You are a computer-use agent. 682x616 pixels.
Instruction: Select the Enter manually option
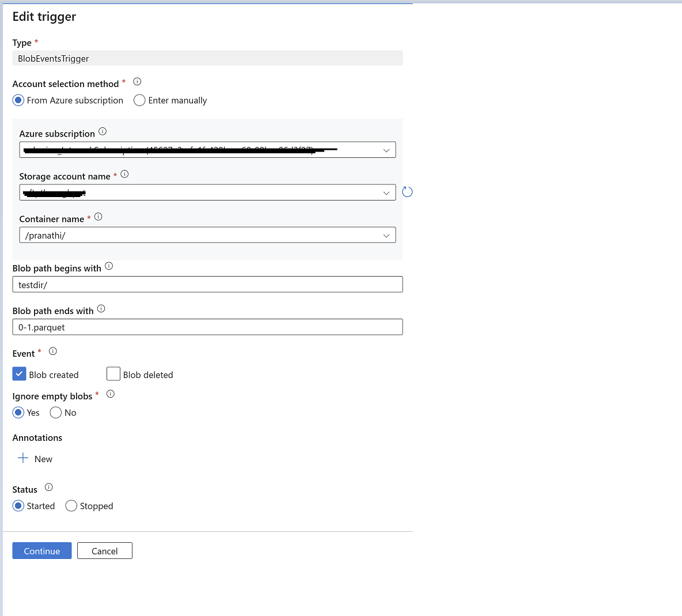point(139,100)
